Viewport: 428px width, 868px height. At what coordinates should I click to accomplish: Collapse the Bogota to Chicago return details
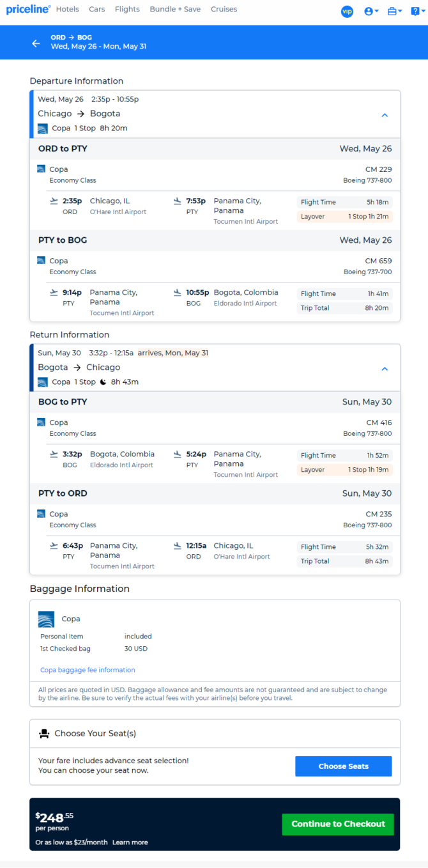385,369
